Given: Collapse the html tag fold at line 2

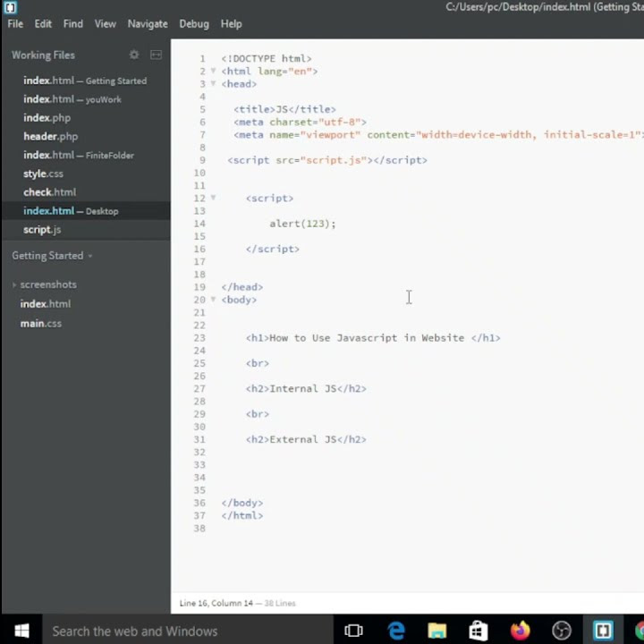Looking at the screenshot, I should 213,71.
